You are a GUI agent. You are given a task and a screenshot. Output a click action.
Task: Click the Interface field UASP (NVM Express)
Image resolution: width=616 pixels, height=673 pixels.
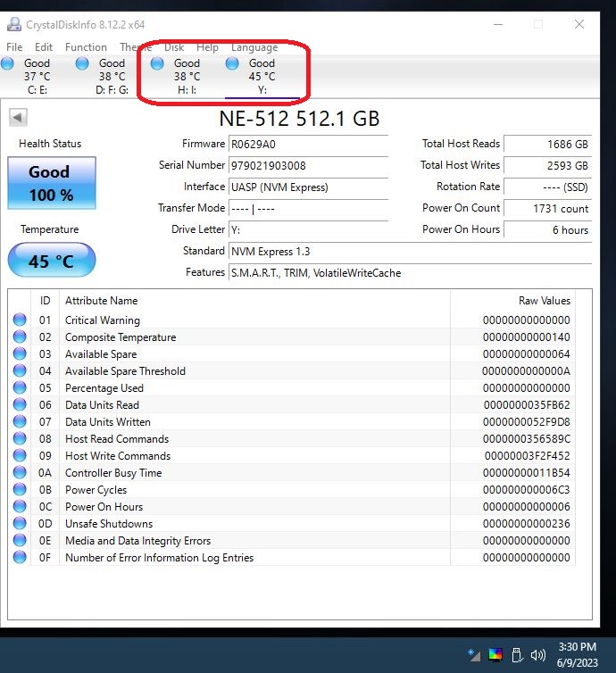(308, 187)
